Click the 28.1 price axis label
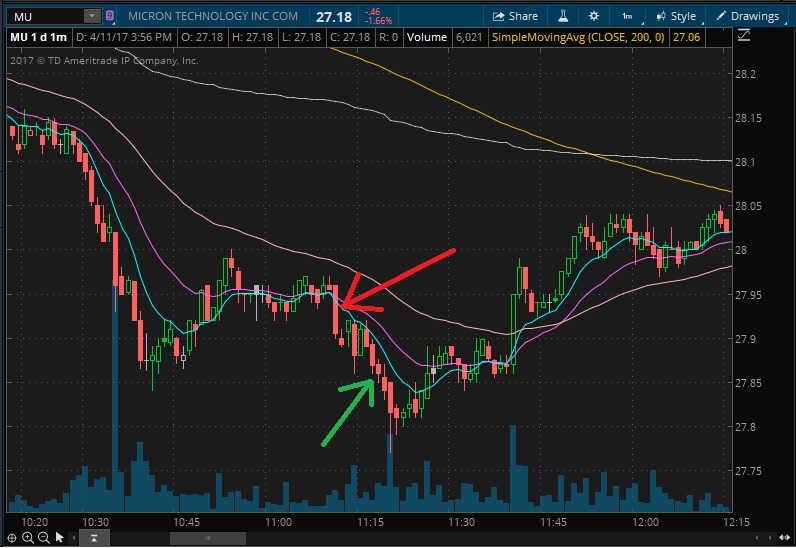Image resolution: width=796 pixels, height=548 pixels. click(x=745, y=162)
